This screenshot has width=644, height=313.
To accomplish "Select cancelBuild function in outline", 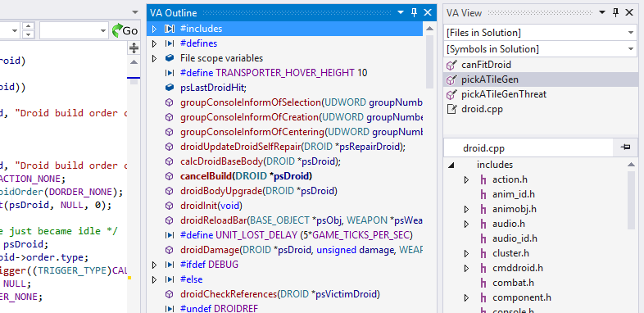I will point(246,176).
